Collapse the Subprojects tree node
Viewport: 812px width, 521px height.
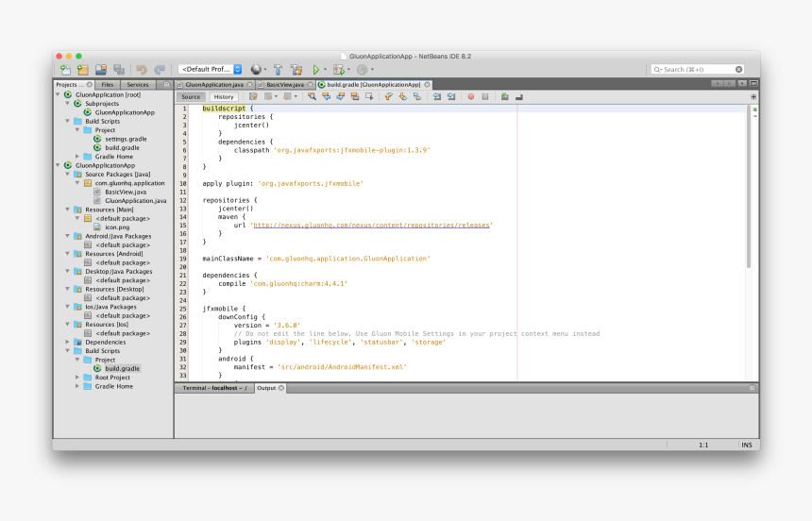point(67,104)
